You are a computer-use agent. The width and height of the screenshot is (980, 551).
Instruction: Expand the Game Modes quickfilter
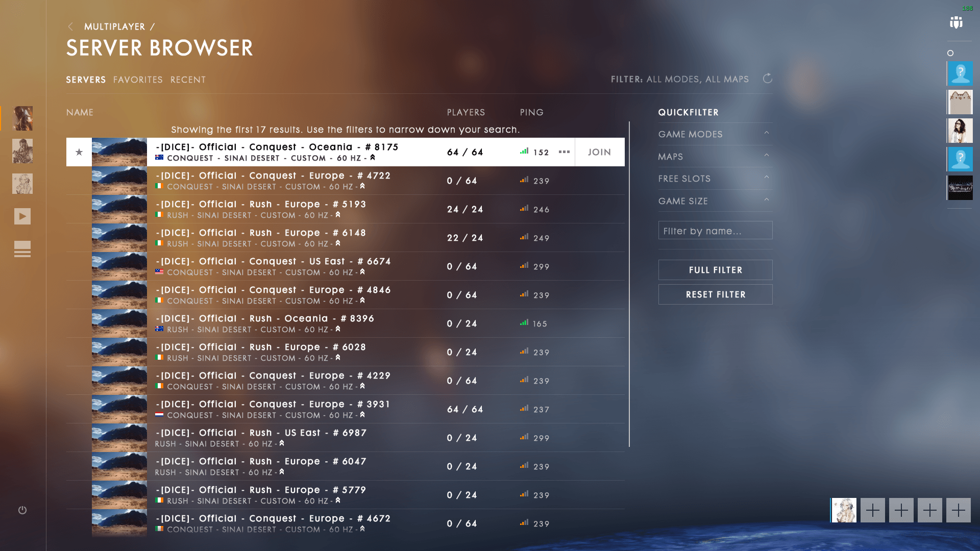tap(715, 134)
